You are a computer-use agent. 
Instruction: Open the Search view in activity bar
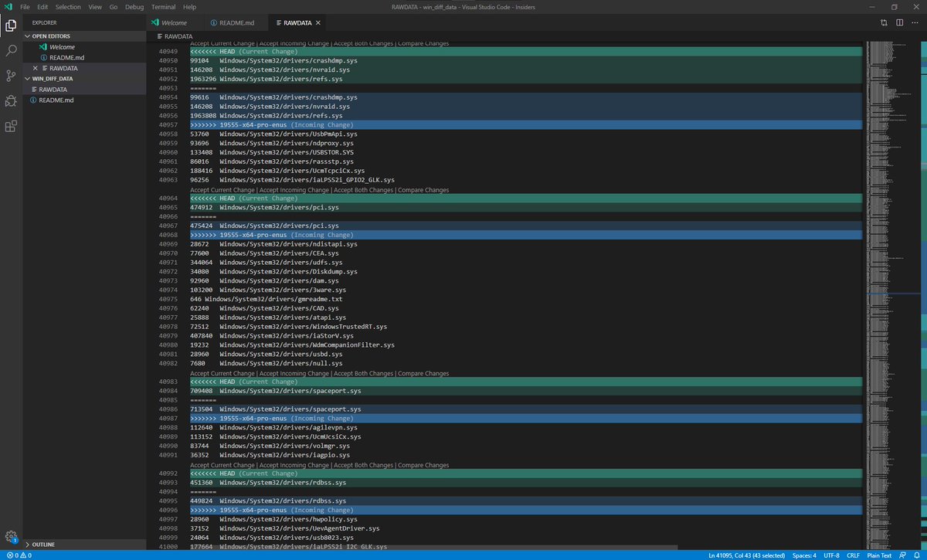tap(11, 50)
